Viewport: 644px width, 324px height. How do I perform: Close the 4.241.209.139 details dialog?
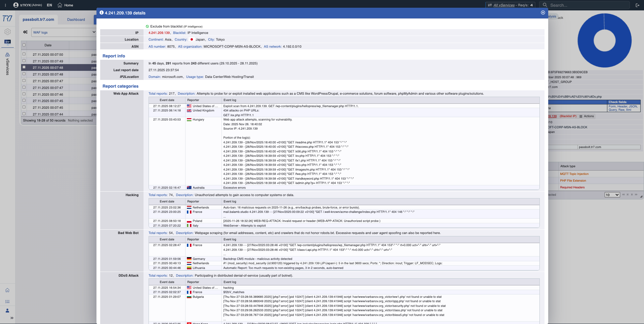point(543,12)
